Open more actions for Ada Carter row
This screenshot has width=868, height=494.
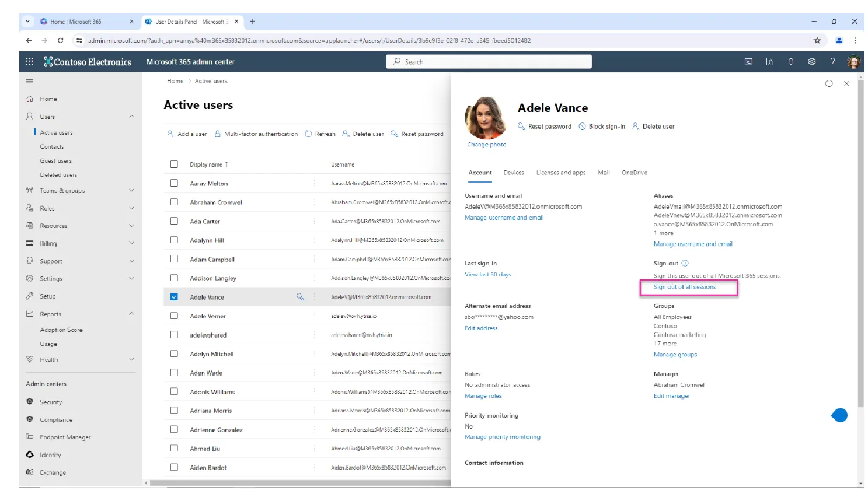[x=315, y=221]
